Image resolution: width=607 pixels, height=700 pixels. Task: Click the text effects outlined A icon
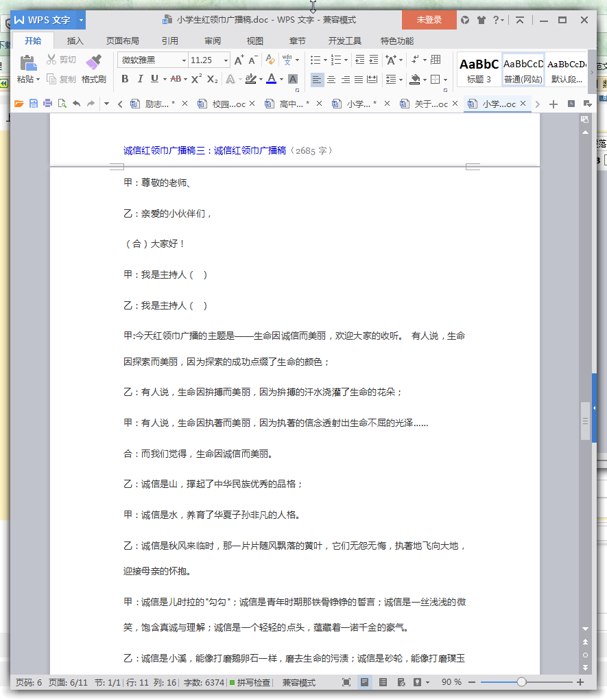(x=230, y=80)
